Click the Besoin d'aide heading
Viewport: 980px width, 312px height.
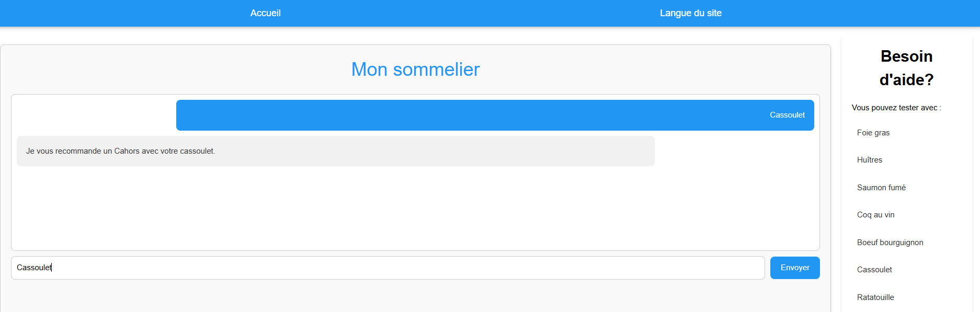(x=906, y=68)
